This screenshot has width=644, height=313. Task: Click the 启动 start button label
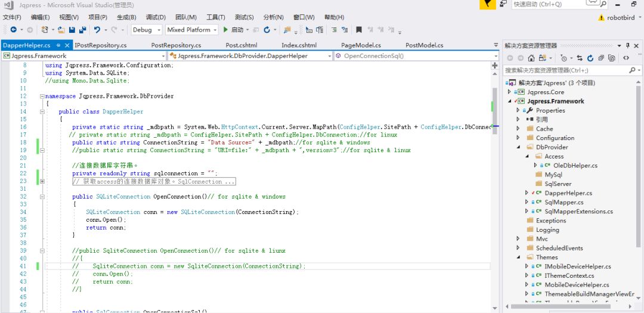237,30
